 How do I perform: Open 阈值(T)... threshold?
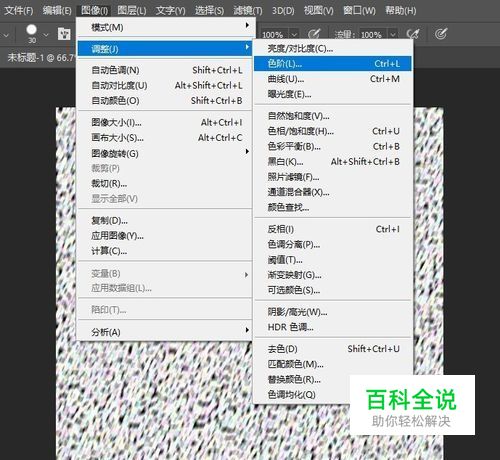tap(333, 260)
